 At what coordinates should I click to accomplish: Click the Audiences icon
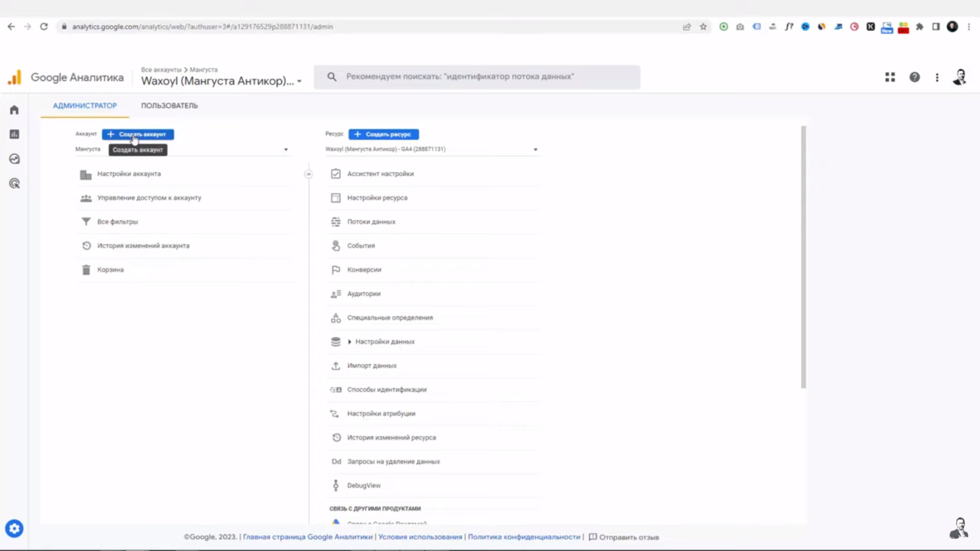pyautogui.click(x=336, y=294)
